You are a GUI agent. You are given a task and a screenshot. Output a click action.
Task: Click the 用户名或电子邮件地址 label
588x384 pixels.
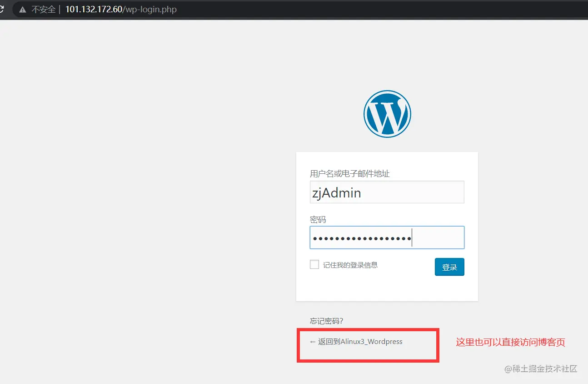(350, 173)
